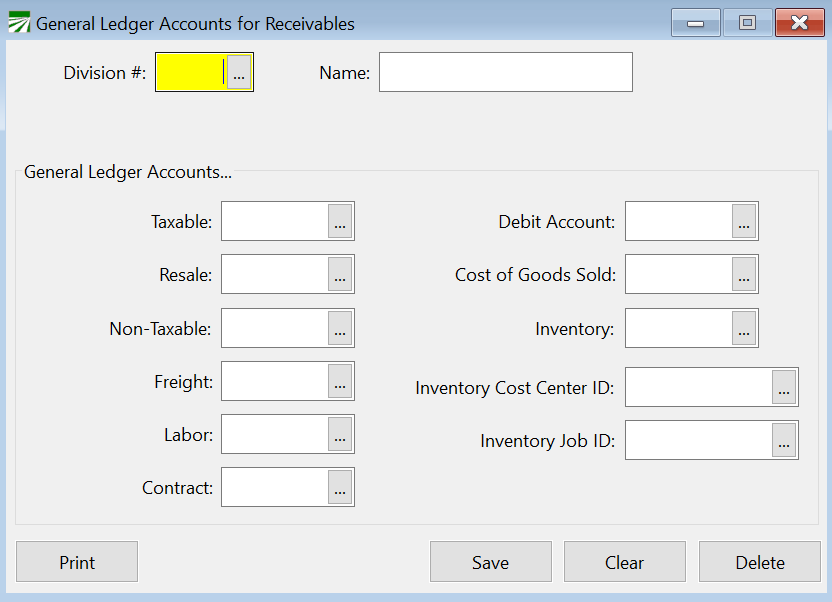This screenshot has height=602, width=832.
Task: Click into the yellow Division # field
Action: pos(191,73)
